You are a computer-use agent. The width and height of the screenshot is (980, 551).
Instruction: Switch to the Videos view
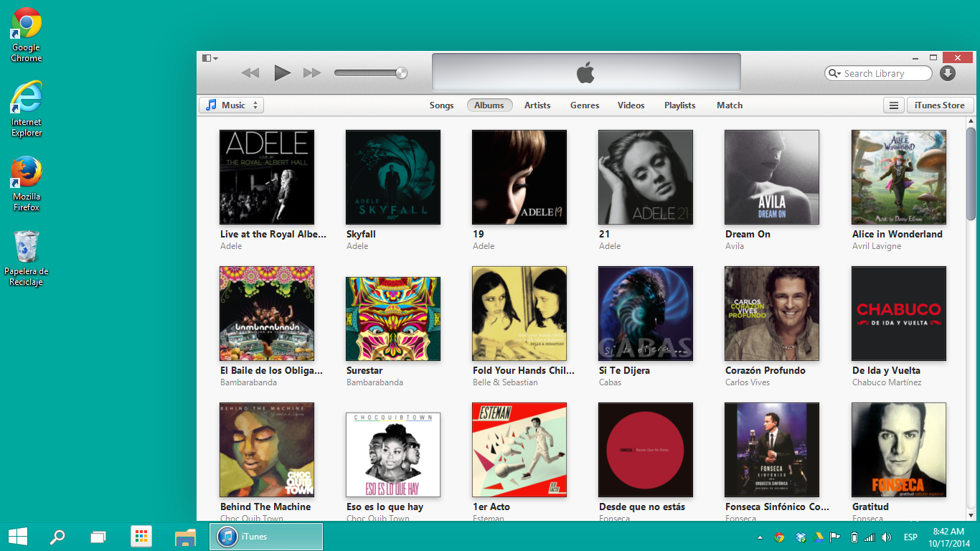(631, 105)
